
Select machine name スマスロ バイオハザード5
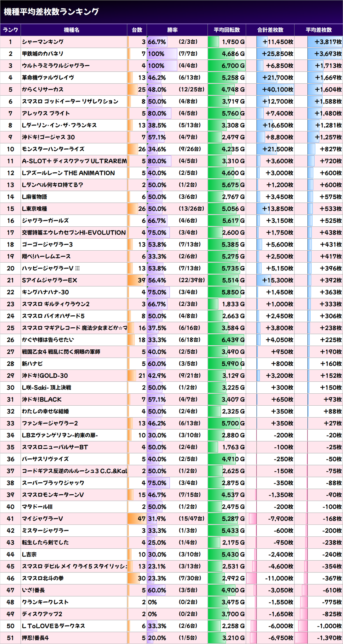(x=53, y=316)
